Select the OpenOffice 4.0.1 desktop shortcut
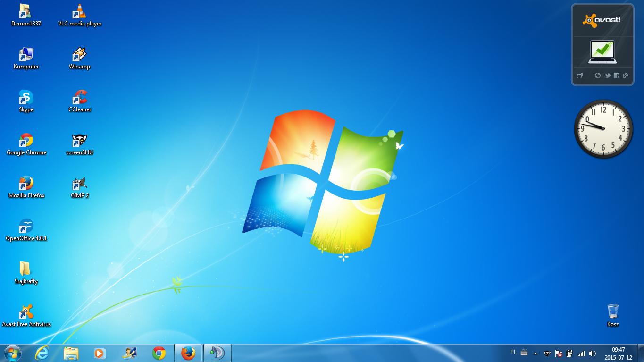 click(x=26, y=230)
